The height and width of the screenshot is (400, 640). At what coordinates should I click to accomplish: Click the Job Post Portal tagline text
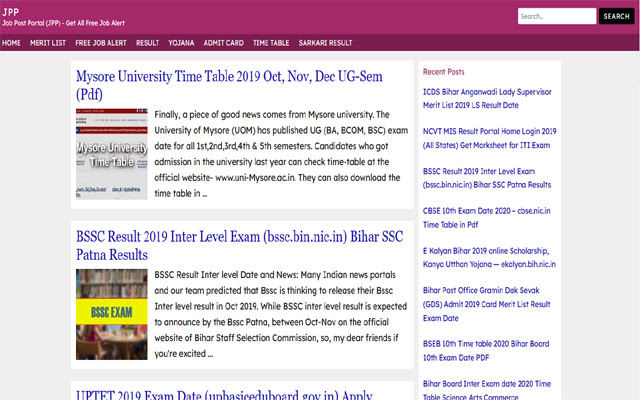[x=63, y=23]
